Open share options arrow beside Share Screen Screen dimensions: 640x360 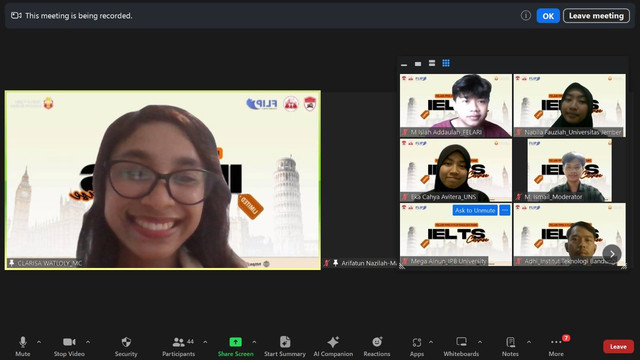pyautogui.click(x=254, y=342)
